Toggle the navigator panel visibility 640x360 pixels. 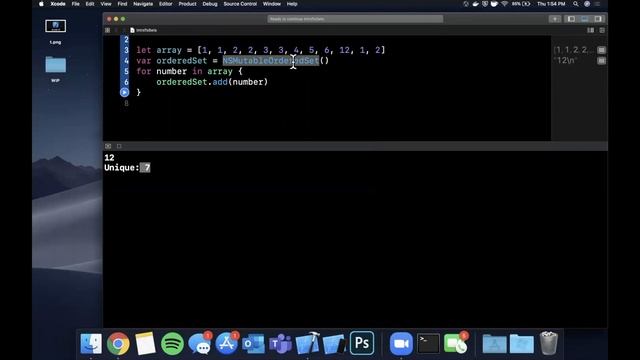click(571, 19)
